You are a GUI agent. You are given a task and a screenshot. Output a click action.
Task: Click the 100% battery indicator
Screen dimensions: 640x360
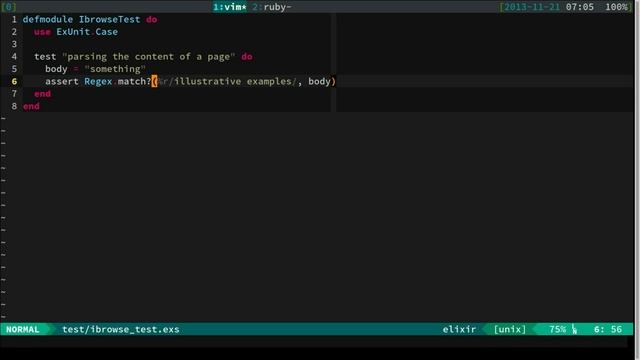coord(616,7)
